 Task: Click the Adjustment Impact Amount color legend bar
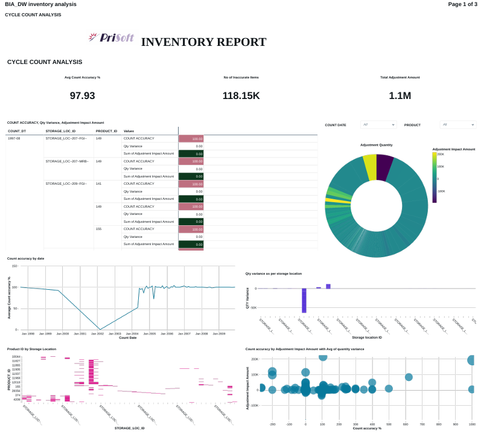tap(435, 178)
